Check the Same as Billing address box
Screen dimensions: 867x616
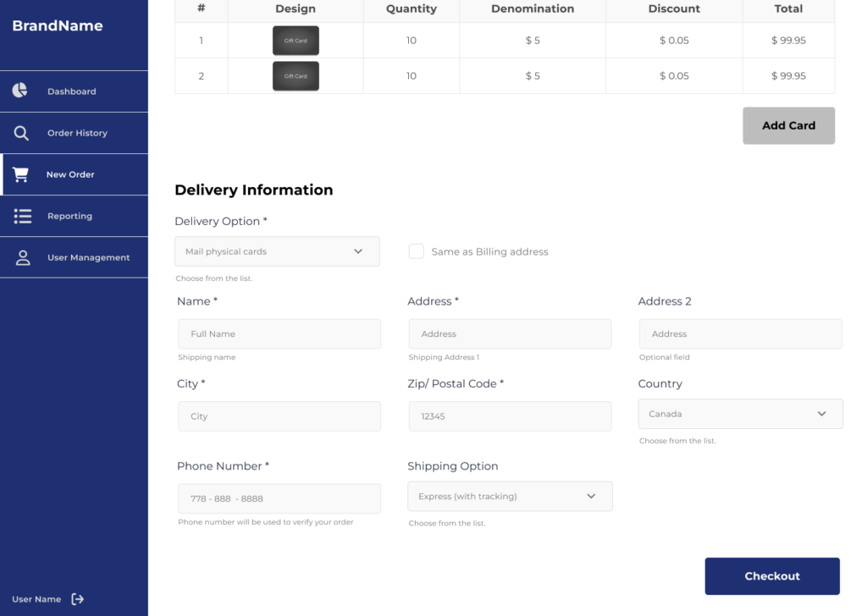pyautogui.click(x=416, y=251)
